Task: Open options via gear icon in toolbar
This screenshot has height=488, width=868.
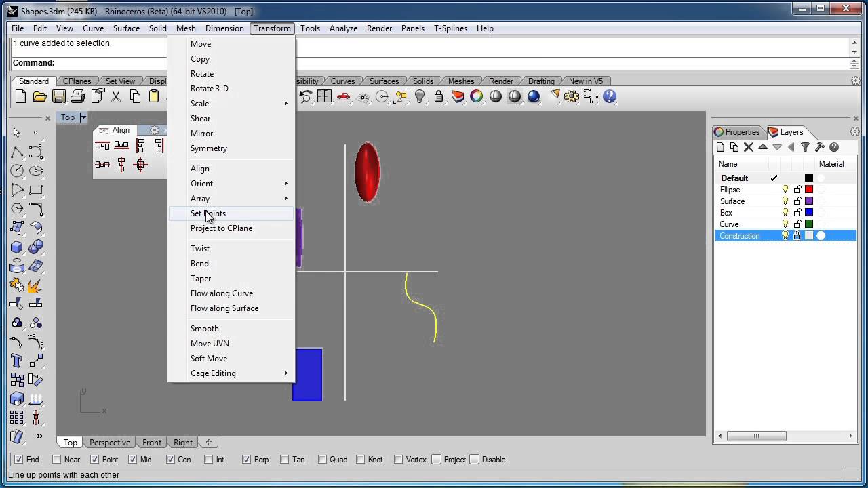Action: click(x=572, y=96)
